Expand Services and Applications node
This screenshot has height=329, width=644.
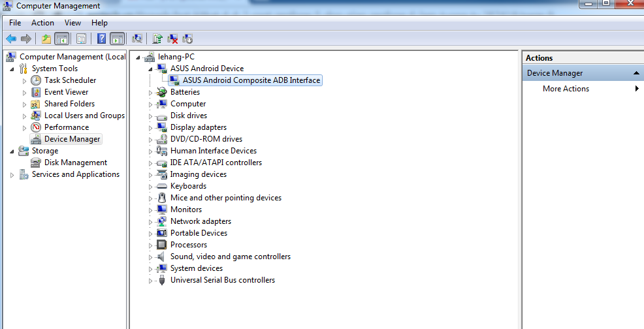click(x=12, y=175)
